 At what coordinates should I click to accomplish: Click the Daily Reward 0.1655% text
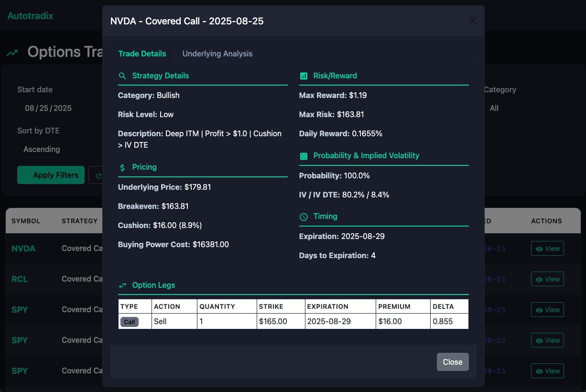coord(341,133)
